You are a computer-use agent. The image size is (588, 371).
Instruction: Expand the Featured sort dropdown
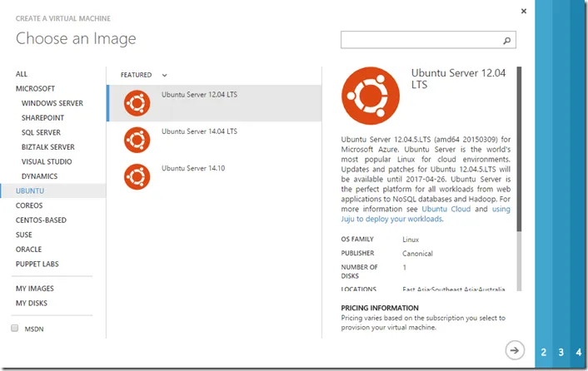click(165, 75)
